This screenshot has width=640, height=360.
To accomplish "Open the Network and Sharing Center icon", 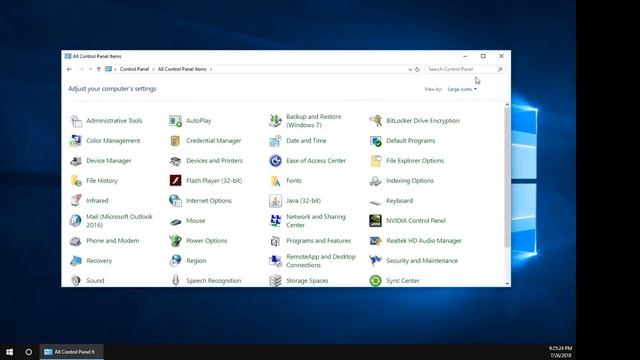I will pos(276,221).
